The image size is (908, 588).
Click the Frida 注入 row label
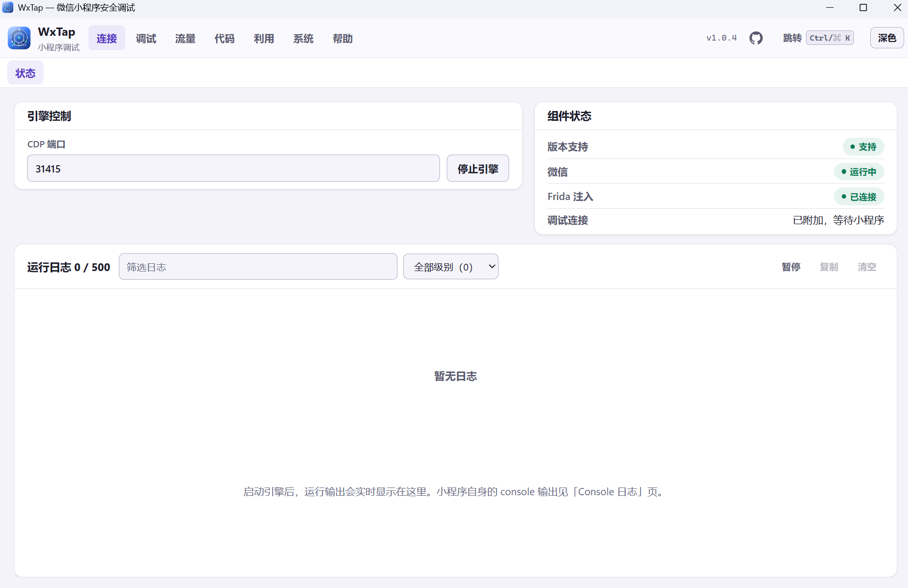point(571,197)
